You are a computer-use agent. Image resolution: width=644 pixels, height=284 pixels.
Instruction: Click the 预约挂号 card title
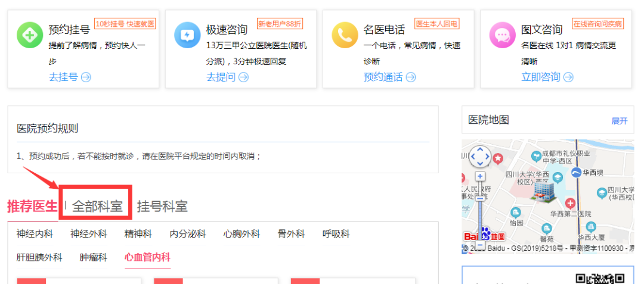click(x=69, y=30)
